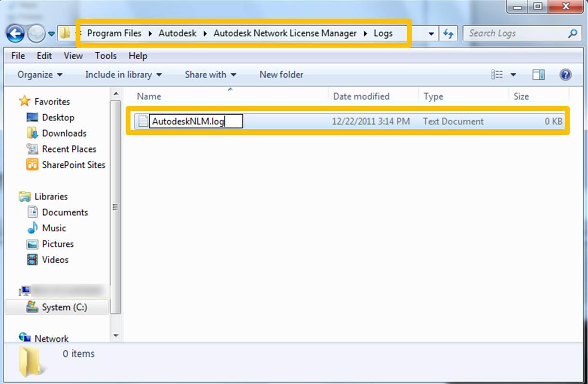Select Program Files in the address path

pyautogui.click(x=114, y=33)
